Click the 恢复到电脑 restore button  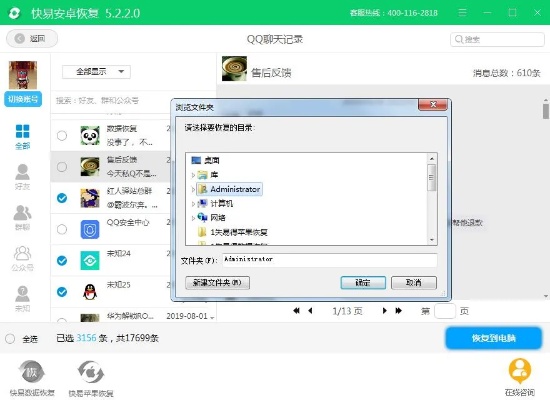click(x=494, y=338)
